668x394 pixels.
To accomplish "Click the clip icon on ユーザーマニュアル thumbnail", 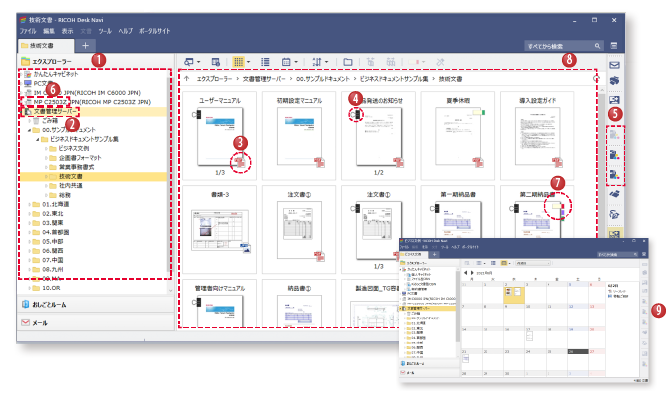I will click(196, 115).
